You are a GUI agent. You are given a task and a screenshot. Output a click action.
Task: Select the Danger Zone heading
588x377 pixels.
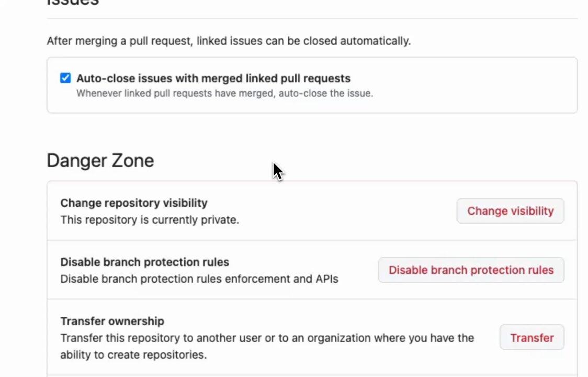click(100, 161)
